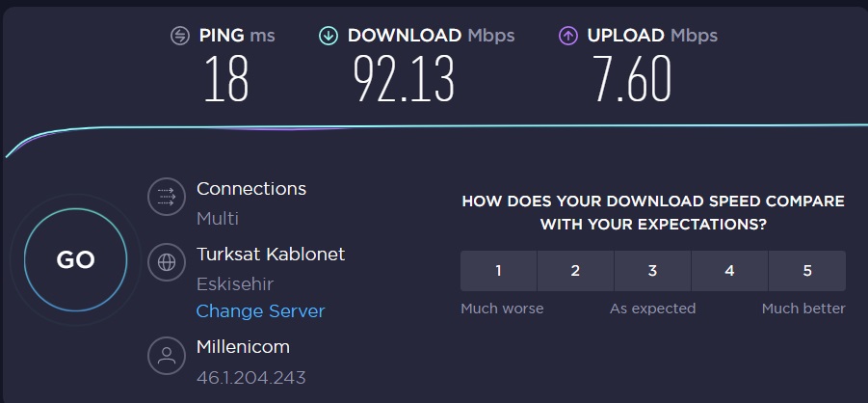Image resolution: width=868 pixels, height=403 pixels.
Task: Click the user profile icon beside Millenicom
Action: tap(167, 356)
